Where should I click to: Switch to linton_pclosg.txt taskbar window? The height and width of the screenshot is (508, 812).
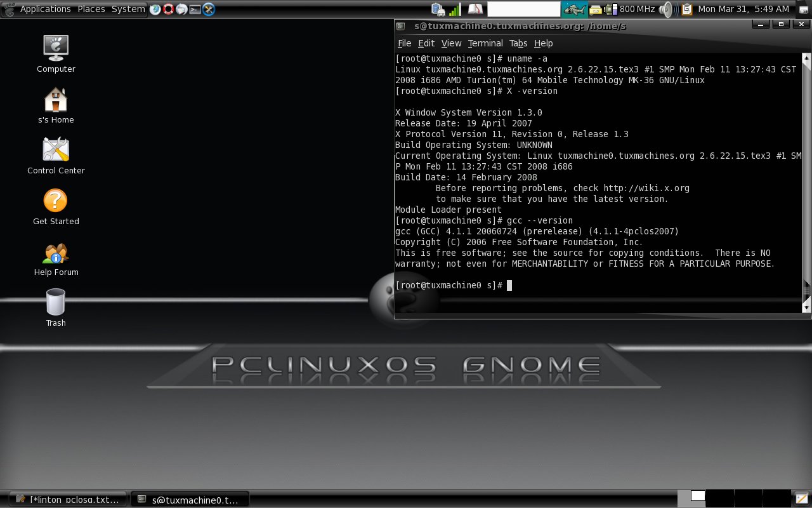point(68,499)
